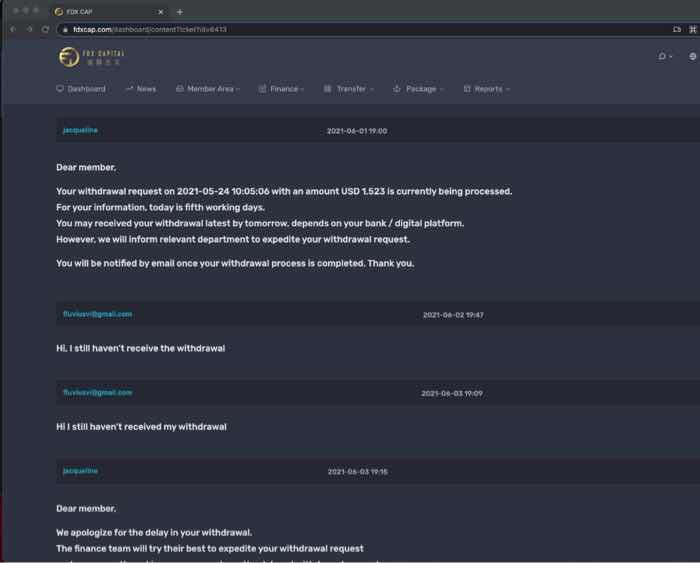Expand the Package dropdown menu

pyautogui.click(x=418, y=89)
